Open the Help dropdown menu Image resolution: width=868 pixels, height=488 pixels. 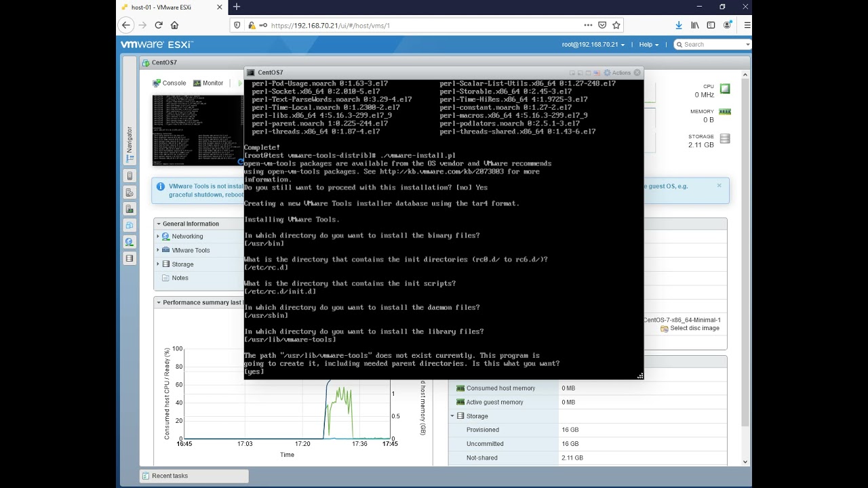(649, 45)
